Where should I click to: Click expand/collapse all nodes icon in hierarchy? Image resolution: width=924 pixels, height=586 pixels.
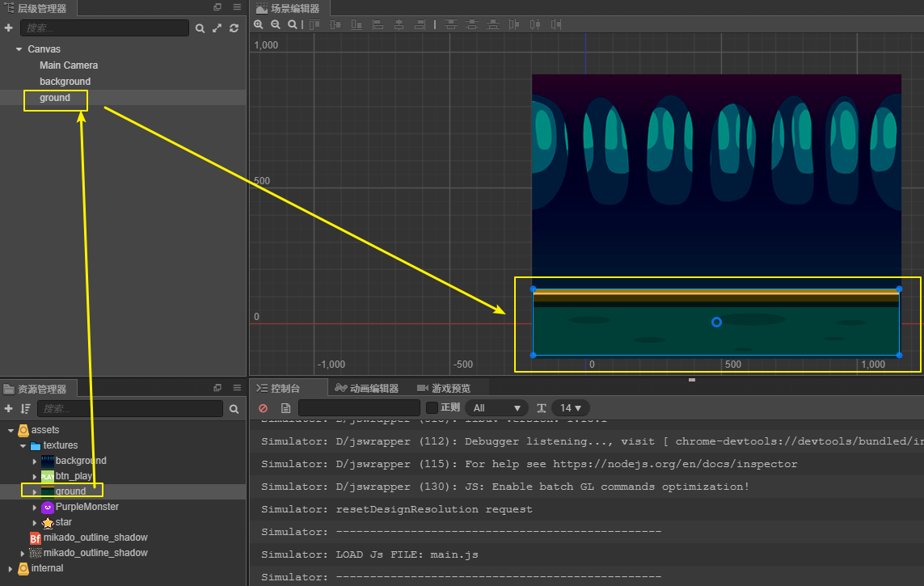coord(217,28)
